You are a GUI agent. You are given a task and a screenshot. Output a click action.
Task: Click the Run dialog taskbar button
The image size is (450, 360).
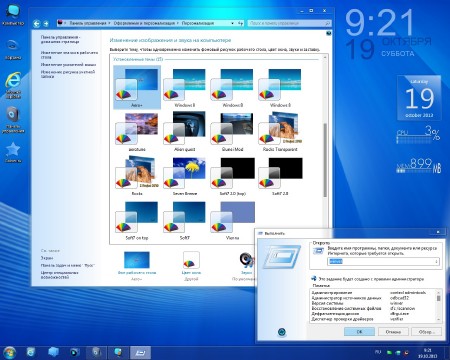pos(140,353)
